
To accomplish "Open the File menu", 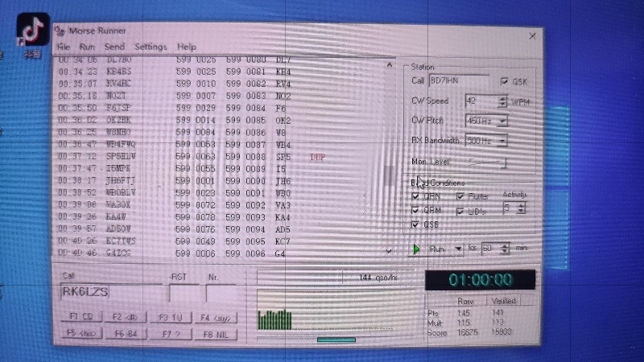I will point(64,47).
